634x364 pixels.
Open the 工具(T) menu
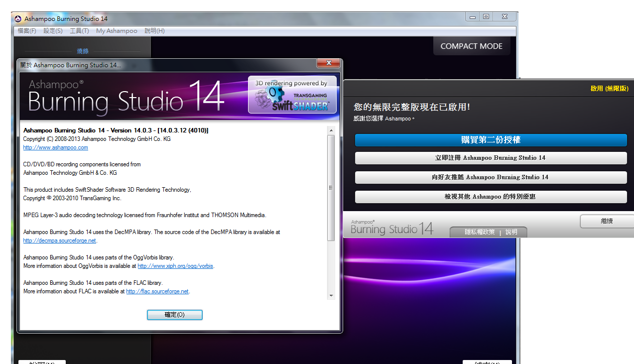coord(79,31)
